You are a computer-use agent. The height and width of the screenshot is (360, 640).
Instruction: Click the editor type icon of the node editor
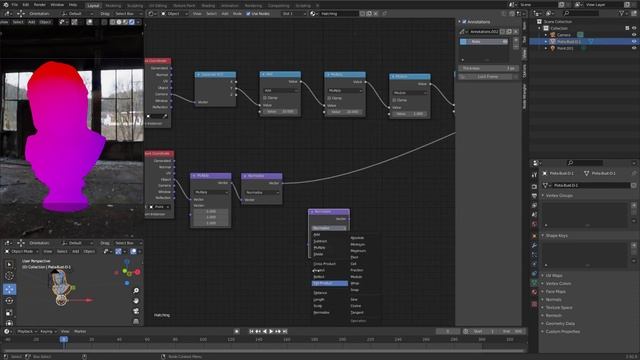(151, 13)
